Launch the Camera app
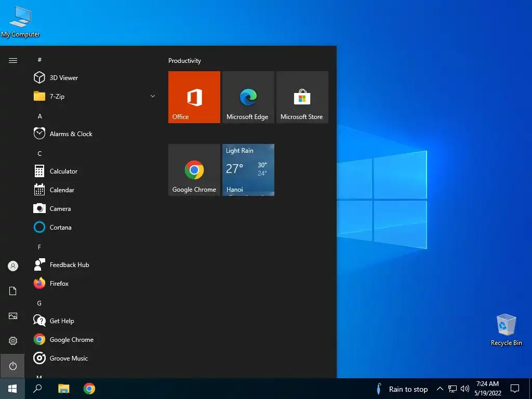This screenshot has width=532, height=399. tap(95, 208)
